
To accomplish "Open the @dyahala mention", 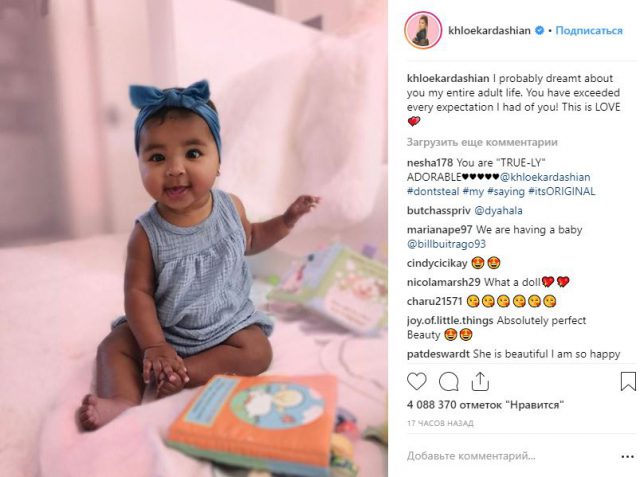I will coord(498,211).
